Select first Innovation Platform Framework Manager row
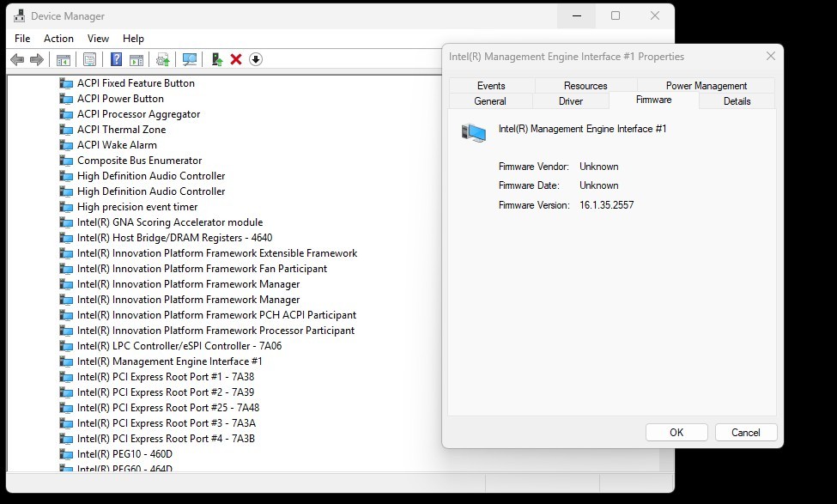The width and height of the screenshot is (837, 504). point(188,284)
